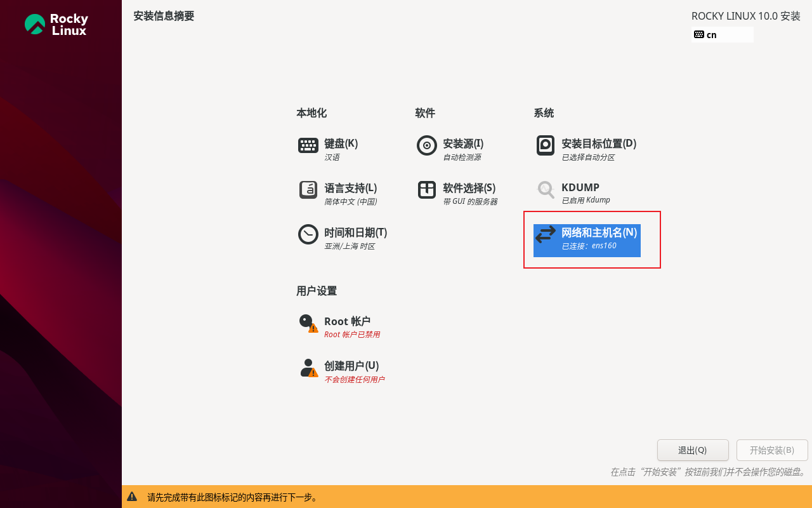Open 软件选择(S) label
Viewport: 812px width, 508px height.
[469, 188]
